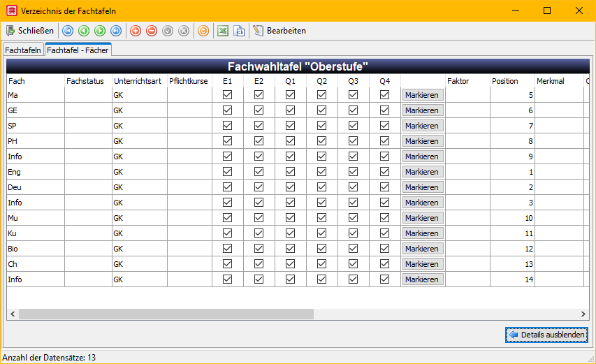Click Position value 1 in Eng row
Viewport: 596px width, 364px height.
pos(512,172)
